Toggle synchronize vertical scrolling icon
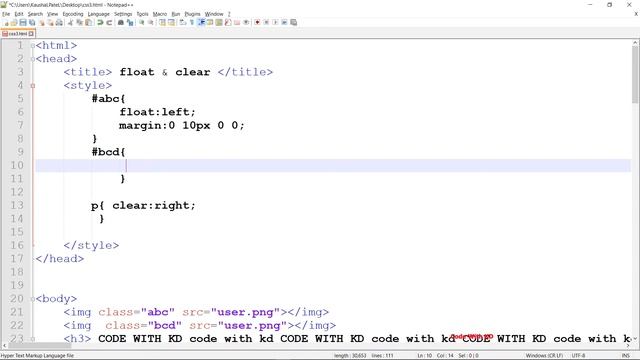The height and width of the screenshot is (360, 640). 162,22
